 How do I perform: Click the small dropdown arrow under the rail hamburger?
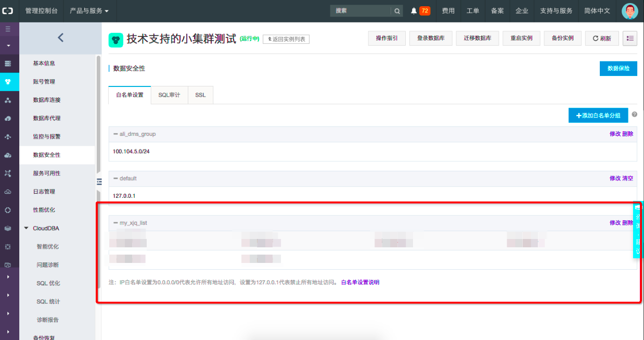[x=8, y=45]
